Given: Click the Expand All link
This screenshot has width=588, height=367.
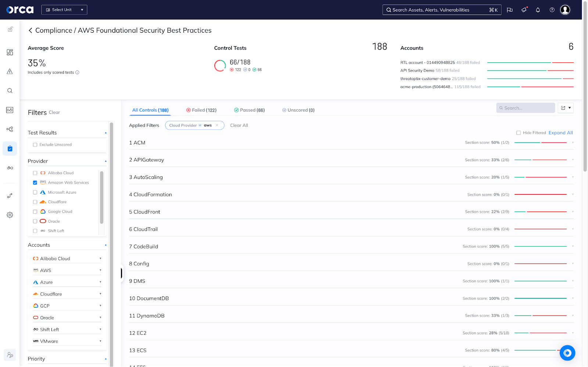Looking at the screenshot, I should tap(560, 133).
